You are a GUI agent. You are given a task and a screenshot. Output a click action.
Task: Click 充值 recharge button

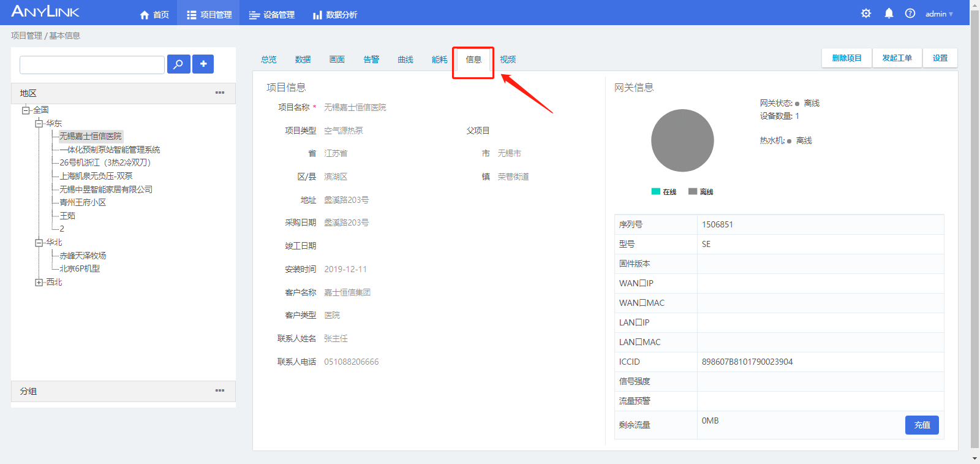(922, 425)
